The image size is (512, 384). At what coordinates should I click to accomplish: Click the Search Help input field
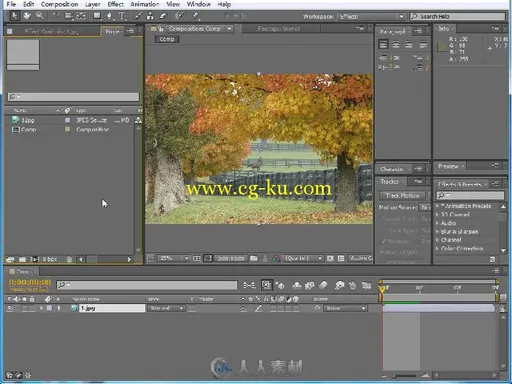pos(457,16)
